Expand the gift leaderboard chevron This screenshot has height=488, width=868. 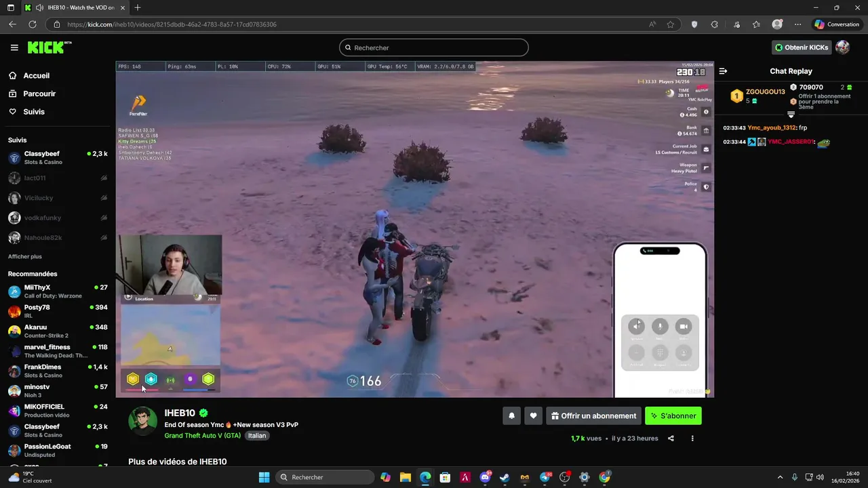point(791,115)
